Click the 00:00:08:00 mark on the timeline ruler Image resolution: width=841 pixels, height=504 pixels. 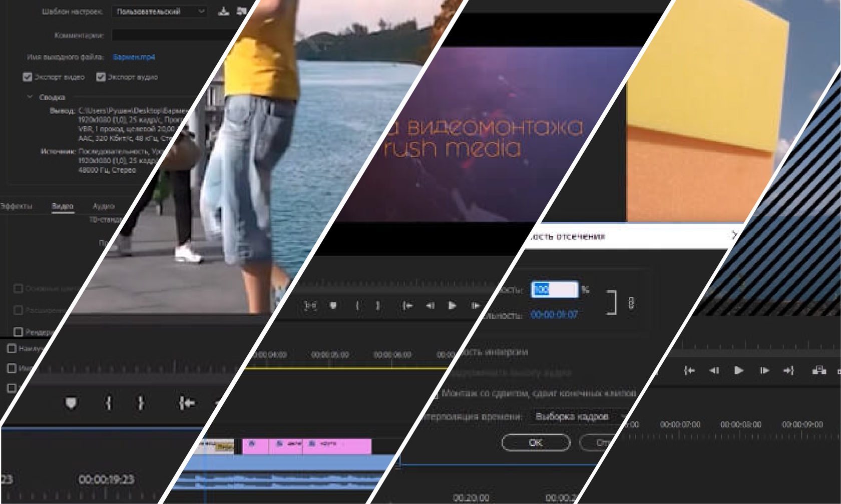741,424
